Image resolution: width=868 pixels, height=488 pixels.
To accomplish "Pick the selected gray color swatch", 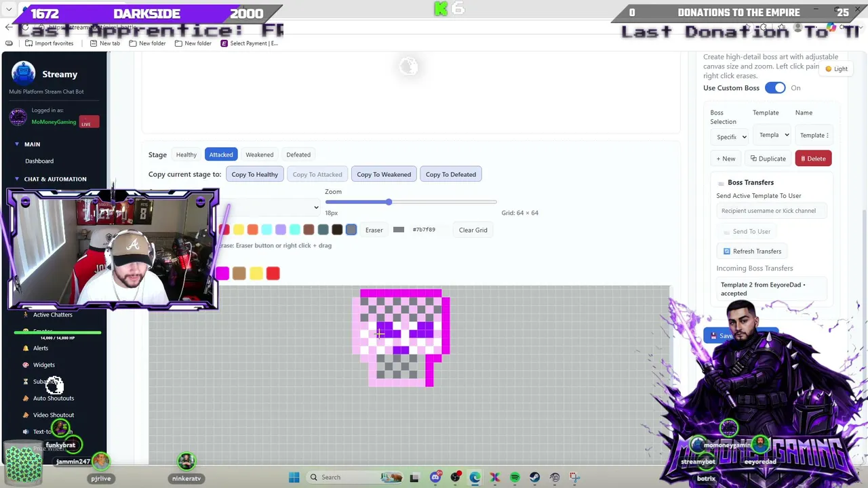I will [351, 230].
